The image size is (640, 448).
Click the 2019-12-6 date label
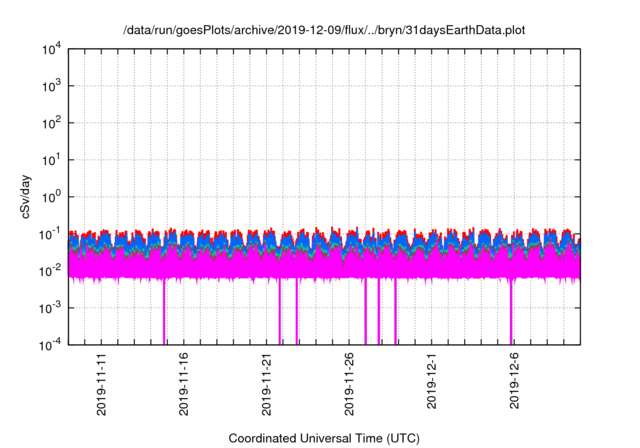[x=514, y=381]
